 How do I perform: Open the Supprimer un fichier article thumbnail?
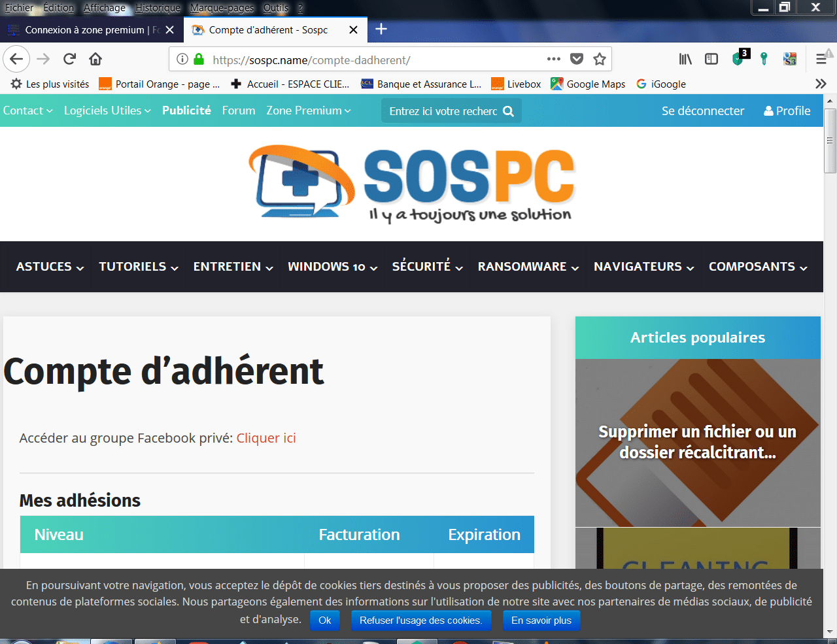point(698,443)
